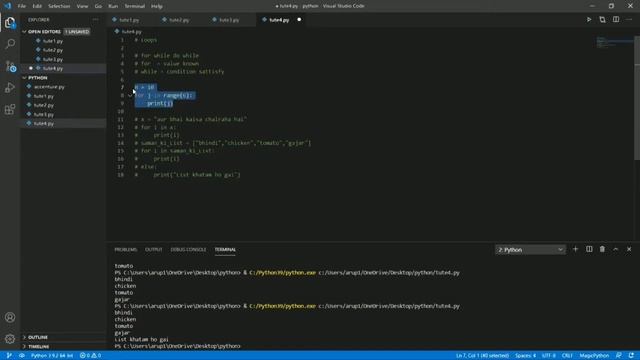Open the Manage gear icon

pos(10,338)
